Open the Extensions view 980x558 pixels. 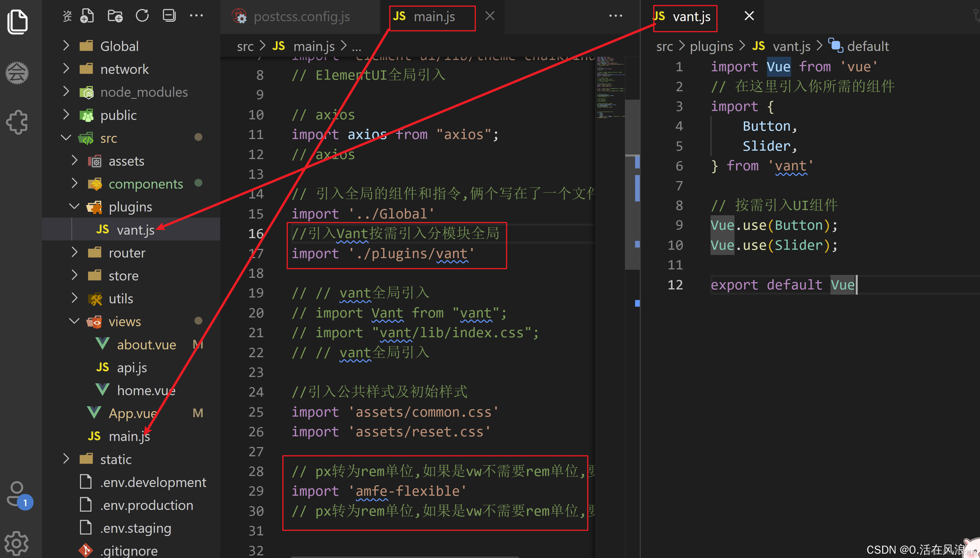coord(17,122)
